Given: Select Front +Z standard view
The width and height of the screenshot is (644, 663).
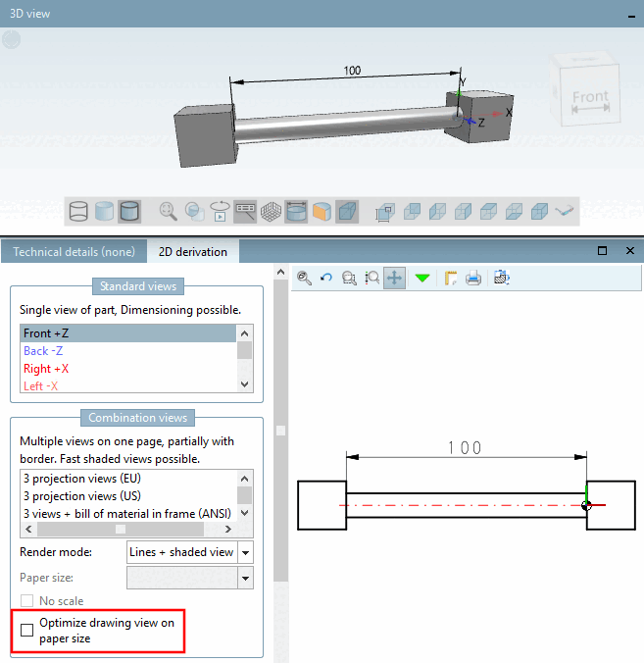Looking at the screenshot, I should tap(128, 333).
